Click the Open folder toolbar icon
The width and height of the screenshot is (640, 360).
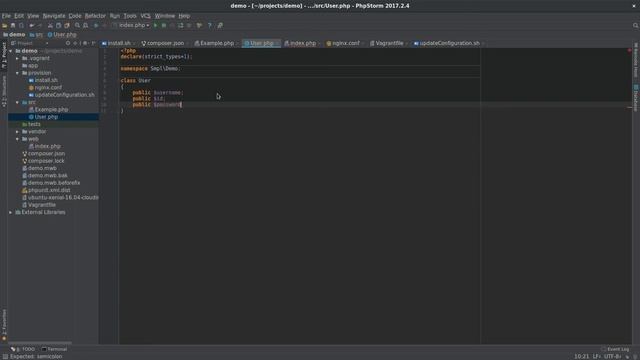pos(4,25)
